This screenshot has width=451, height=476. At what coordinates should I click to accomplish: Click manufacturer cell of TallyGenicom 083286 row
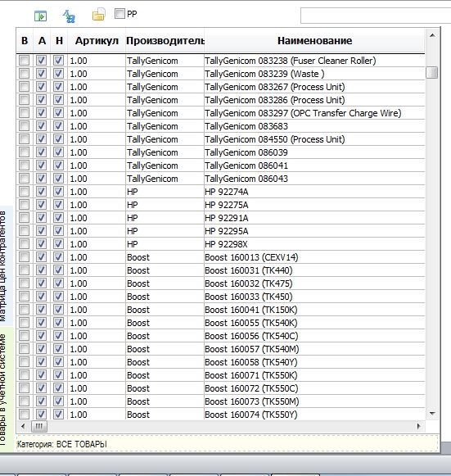point(165,100)
